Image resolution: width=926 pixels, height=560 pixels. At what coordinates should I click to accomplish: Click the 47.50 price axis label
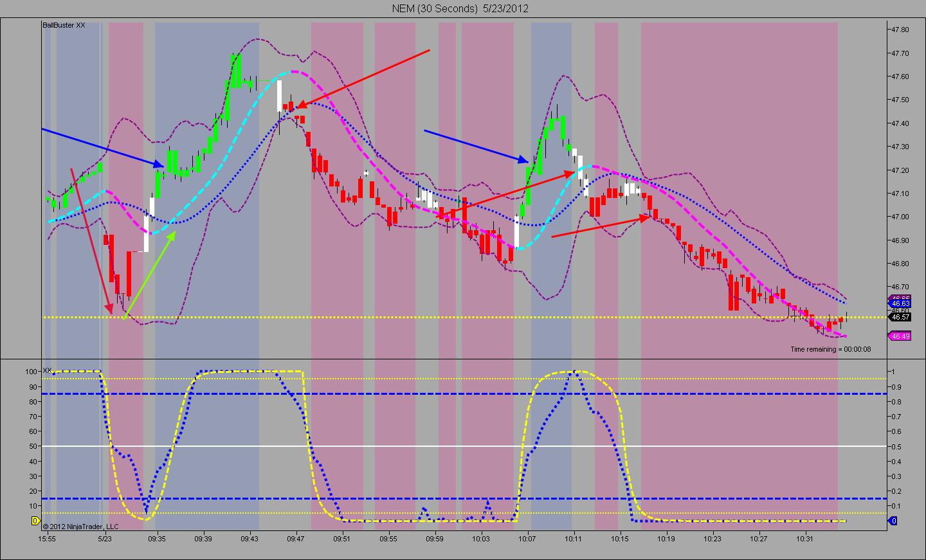pos(900,100)
